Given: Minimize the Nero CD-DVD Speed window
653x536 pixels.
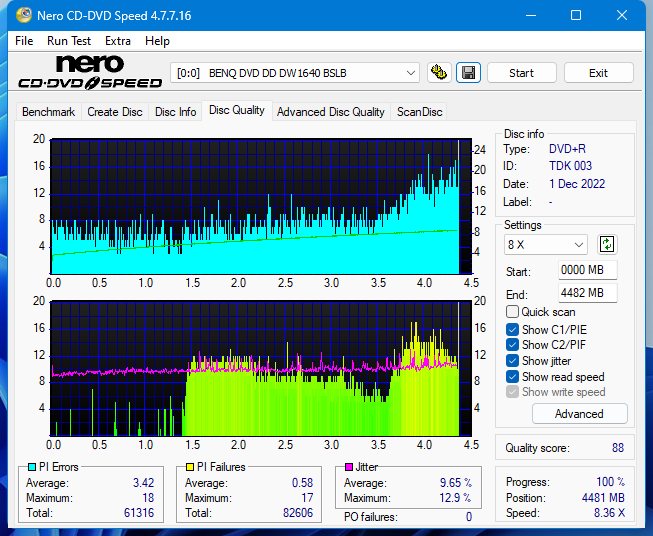Looking at the screenshot, I should [531, 15].
